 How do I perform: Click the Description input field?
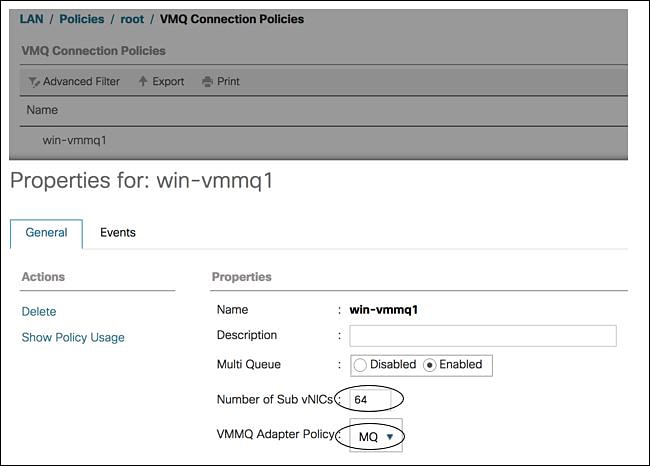pyautogui.click(x=483, y=336)
